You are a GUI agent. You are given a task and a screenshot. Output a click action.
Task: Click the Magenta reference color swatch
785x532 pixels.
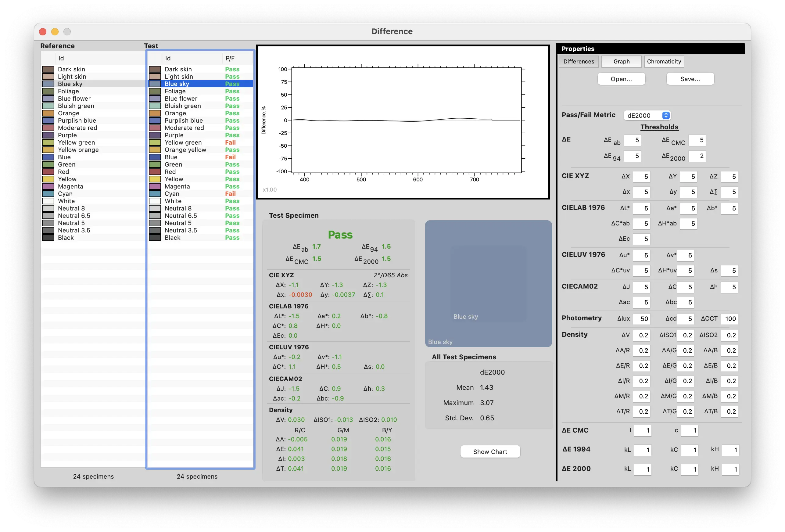(x=48, y=186)
